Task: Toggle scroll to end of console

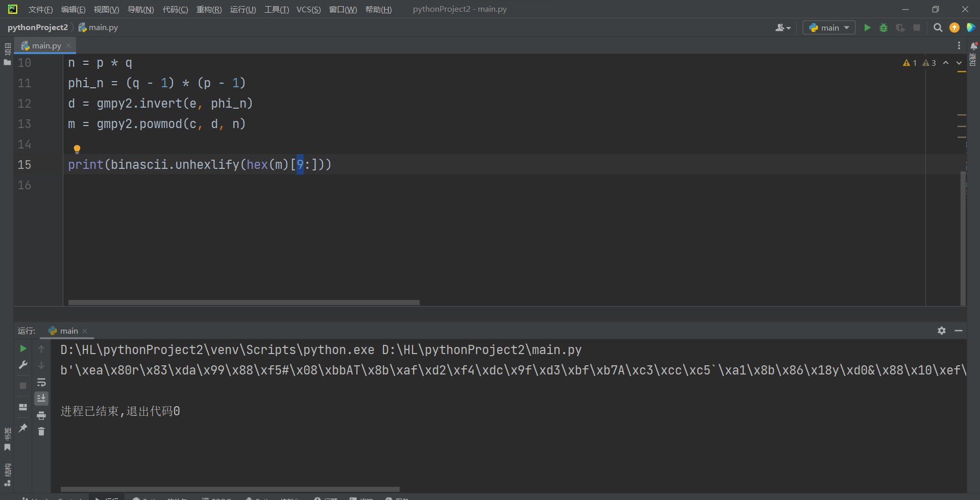Action: pyautogui.click(x=41, y=398)
